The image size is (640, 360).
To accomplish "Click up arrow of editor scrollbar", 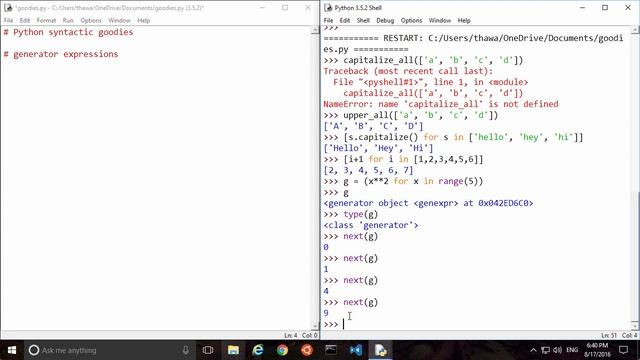I will pos(314,30).
